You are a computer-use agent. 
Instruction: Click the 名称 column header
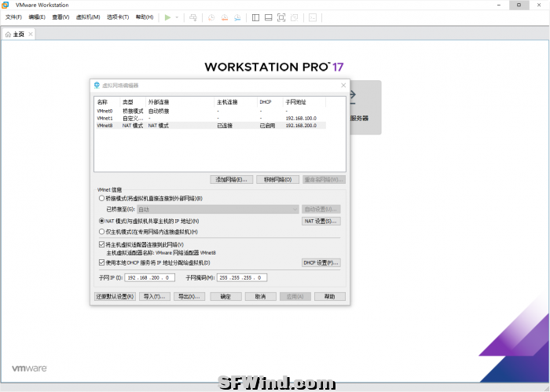pyautogui.click(x=108, y=102)
